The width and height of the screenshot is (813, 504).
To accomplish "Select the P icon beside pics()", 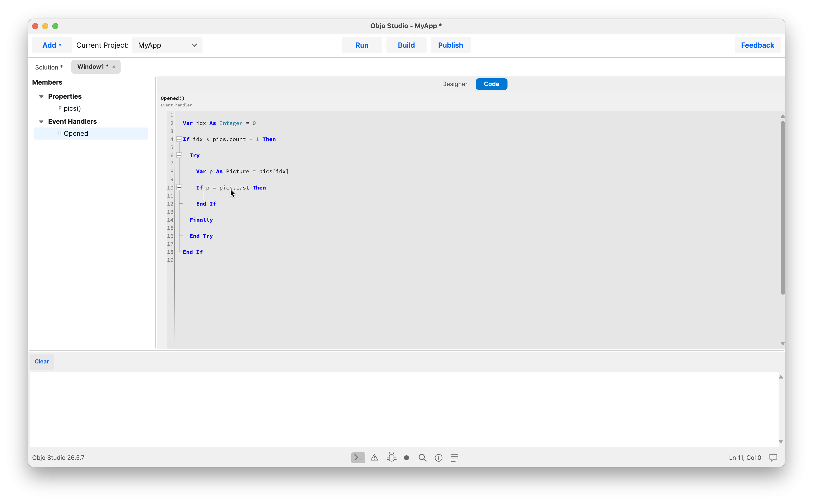I will tap(60, 108).
